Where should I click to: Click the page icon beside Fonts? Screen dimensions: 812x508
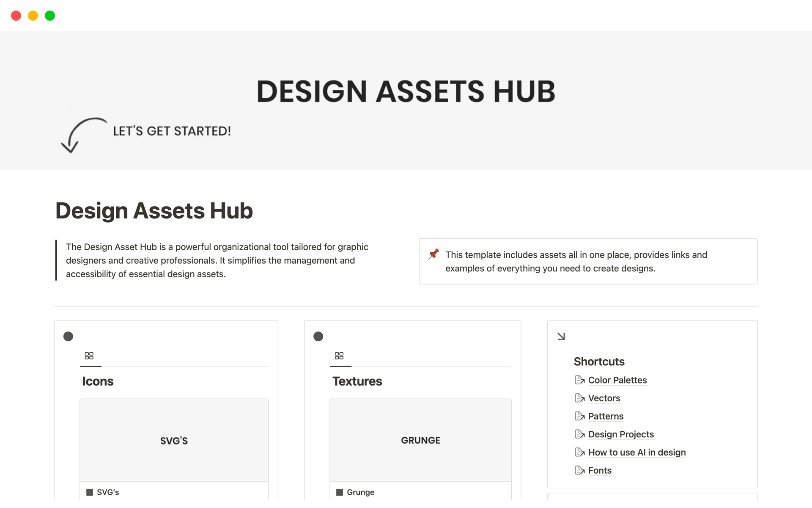pos(579,470)
